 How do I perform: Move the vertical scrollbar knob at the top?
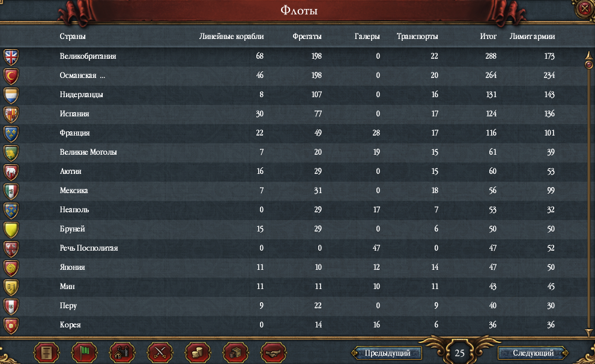pos(588,65)
